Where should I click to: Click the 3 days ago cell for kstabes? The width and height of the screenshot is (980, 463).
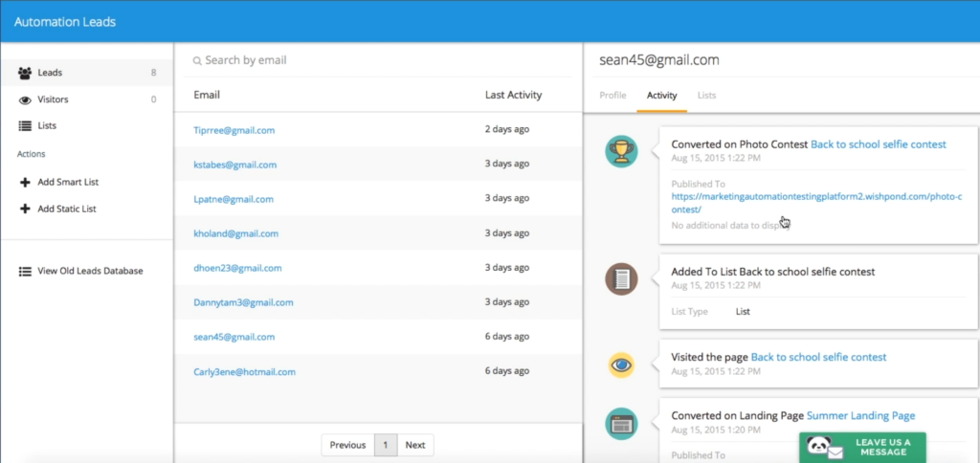(x=507, y=164)
